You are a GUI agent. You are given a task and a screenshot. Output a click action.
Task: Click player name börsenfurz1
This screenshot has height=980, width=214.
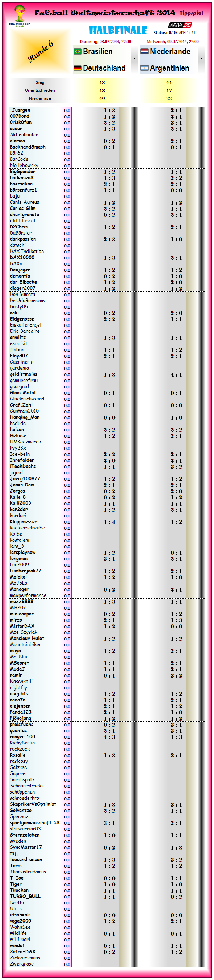(x=23, y=190)
